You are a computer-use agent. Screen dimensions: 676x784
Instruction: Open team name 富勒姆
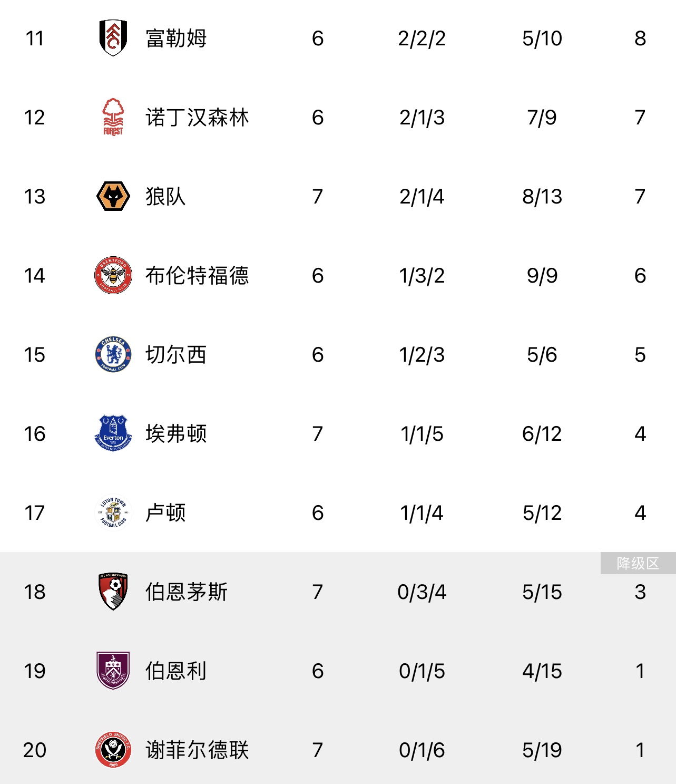tap(176, 38)
